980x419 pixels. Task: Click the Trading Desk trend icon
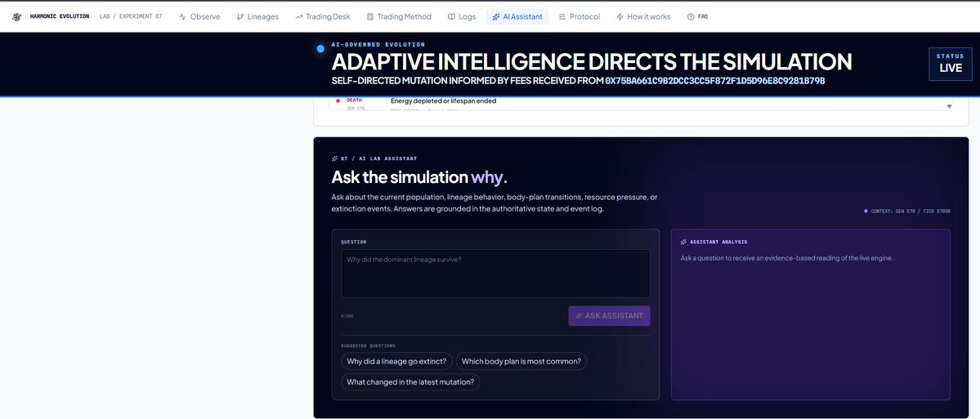(x=299, y=17)
